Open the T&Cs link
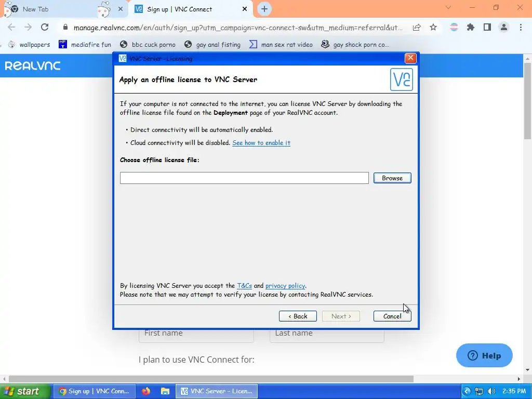This screenshot has width=532, height=399. (244, 286)
